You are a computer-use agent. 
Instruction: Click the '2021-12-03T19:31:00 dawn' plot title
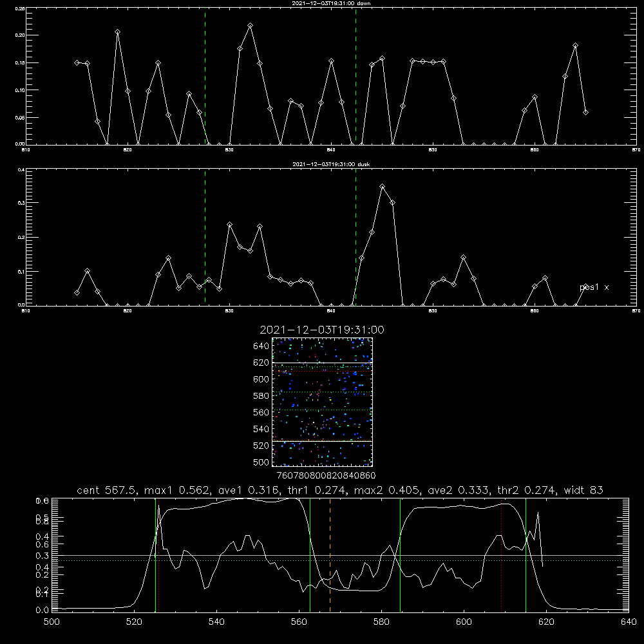[331, 3]
